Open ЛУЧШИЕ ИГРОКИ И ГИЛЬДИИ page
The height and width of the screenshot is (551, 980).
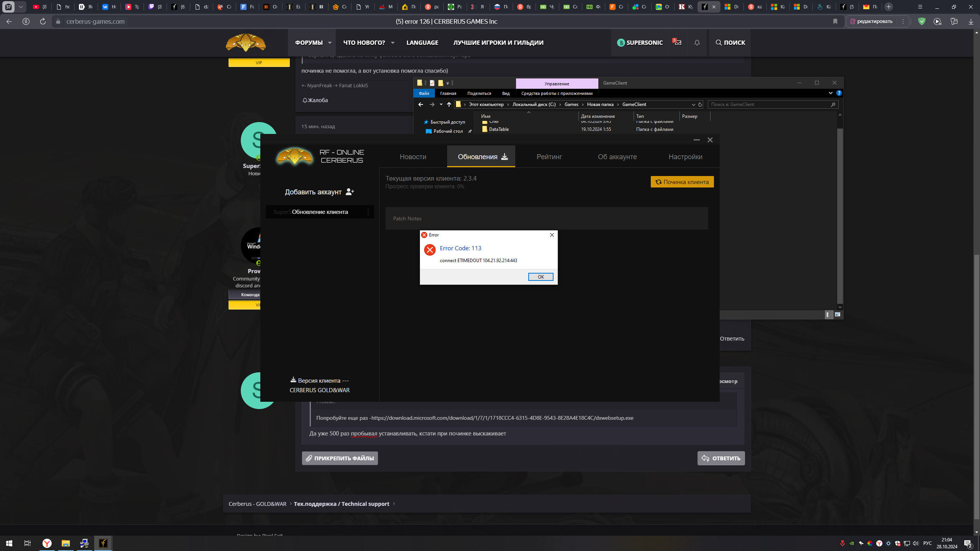click(x=498, y=42)
